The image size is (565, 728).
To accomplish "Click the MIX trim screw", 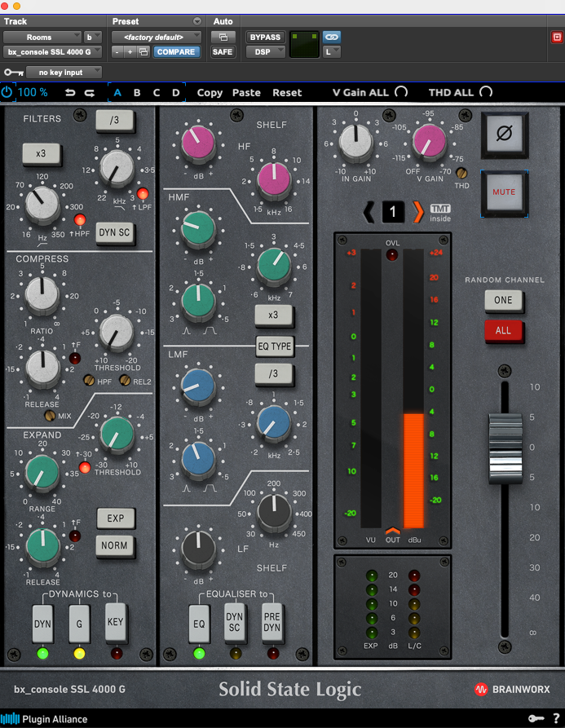I will point(50,416).
